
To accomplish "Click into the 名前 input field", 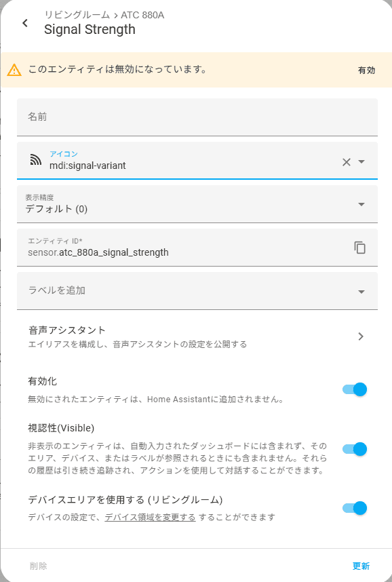I will [x=197, y=117].
